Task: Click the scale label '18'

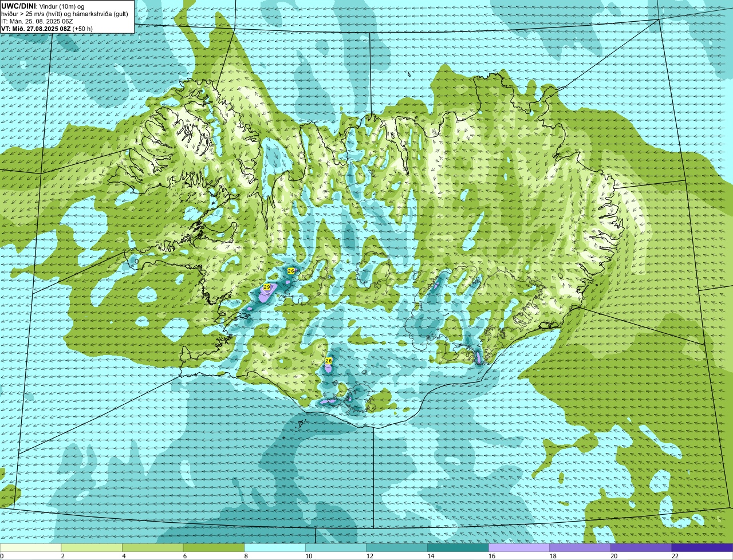Action: pos(553,556)
